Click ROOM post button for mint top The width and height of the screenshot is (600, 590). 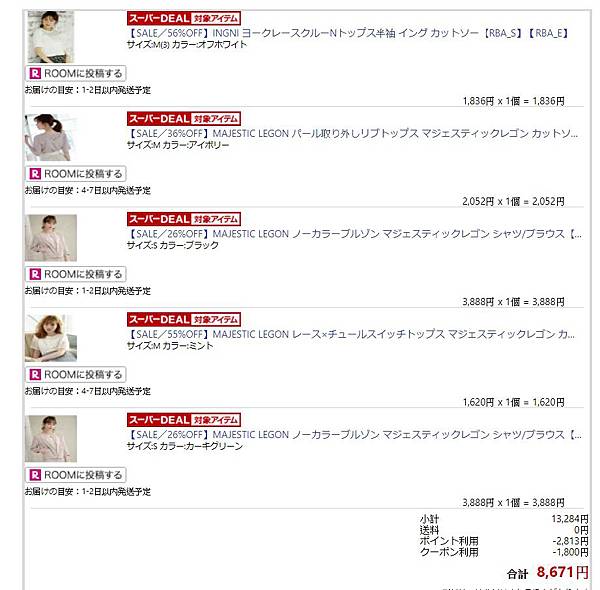(x=75, y=374)
